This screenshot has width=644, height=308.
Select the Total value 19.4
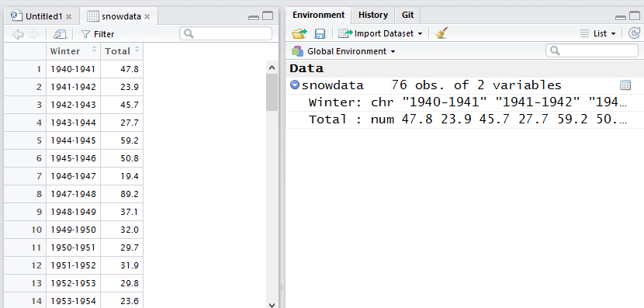(122, 176)
